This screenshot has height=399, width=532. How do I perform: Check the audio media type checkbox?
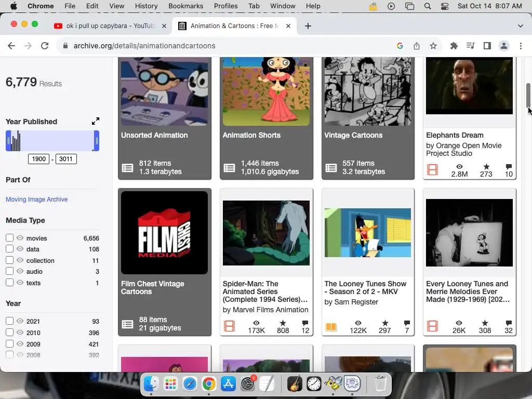(x=9, y=271)
